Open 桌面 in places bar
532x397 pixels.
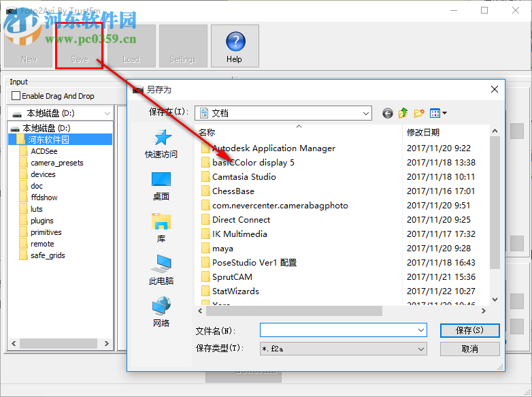coord(161,187)
